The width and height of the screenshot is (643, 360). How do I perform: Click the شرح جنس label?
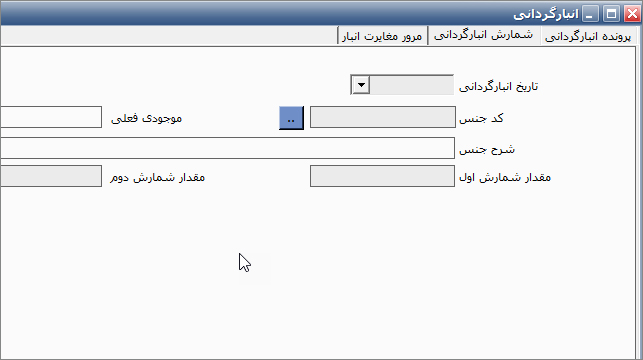487,149
